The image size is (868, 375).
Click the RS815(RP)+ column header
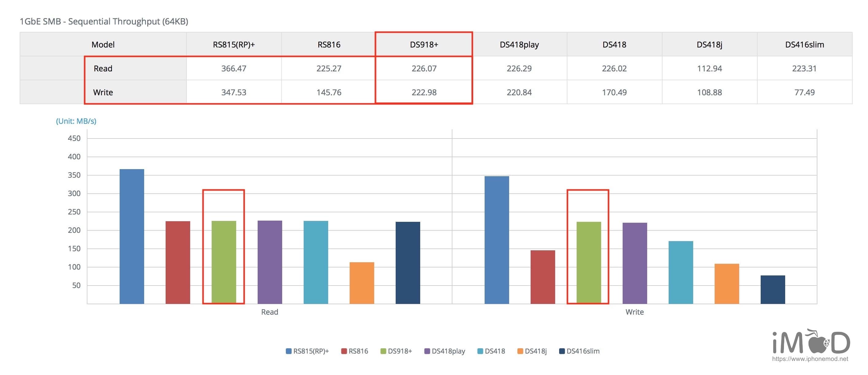[x=233, y=44]
